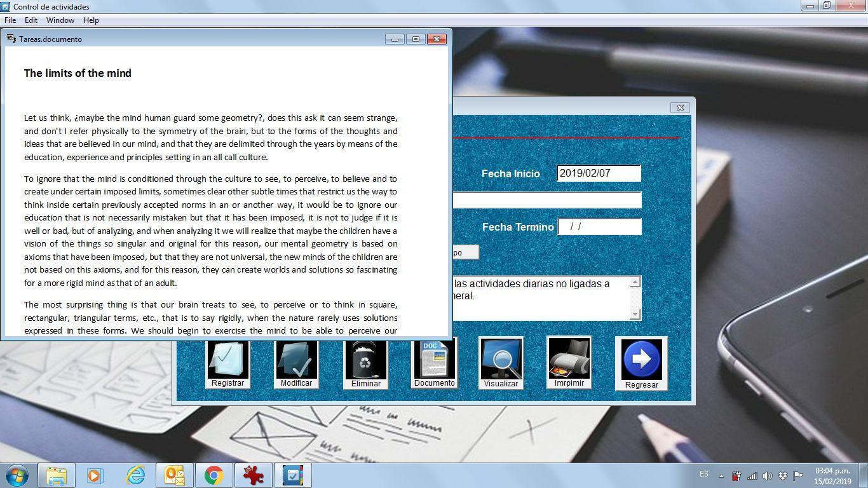Image resolution: width=868 pixels, height=488 pixels.
Task: Open the red splat app in taskbar
Action: coord(253,475)
